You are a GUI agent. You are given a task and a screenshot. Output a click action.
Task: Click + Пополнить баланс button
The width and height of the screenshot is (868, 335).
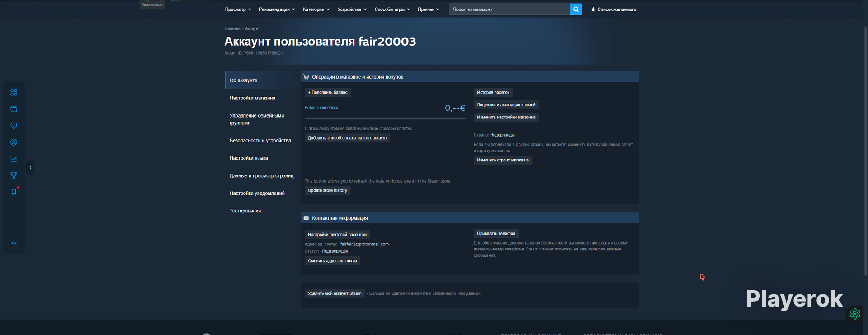[x=328, y=92]
